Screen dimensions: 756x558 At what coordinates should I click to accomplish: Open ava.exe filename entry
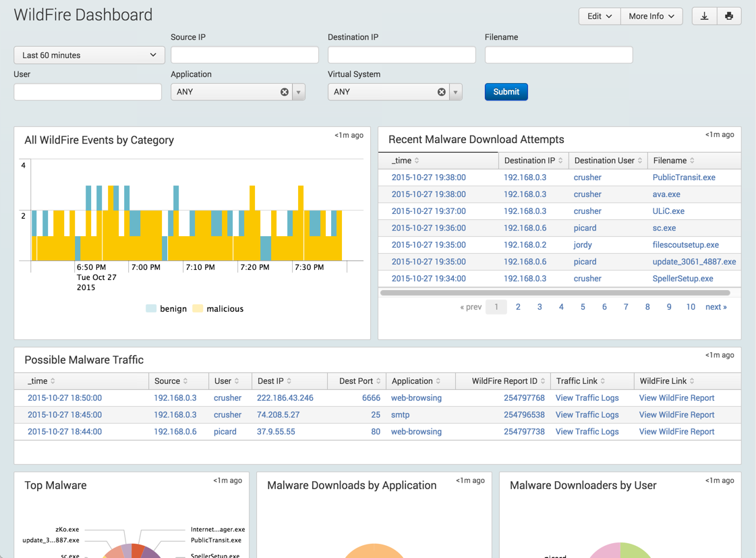tap(666, 194)
